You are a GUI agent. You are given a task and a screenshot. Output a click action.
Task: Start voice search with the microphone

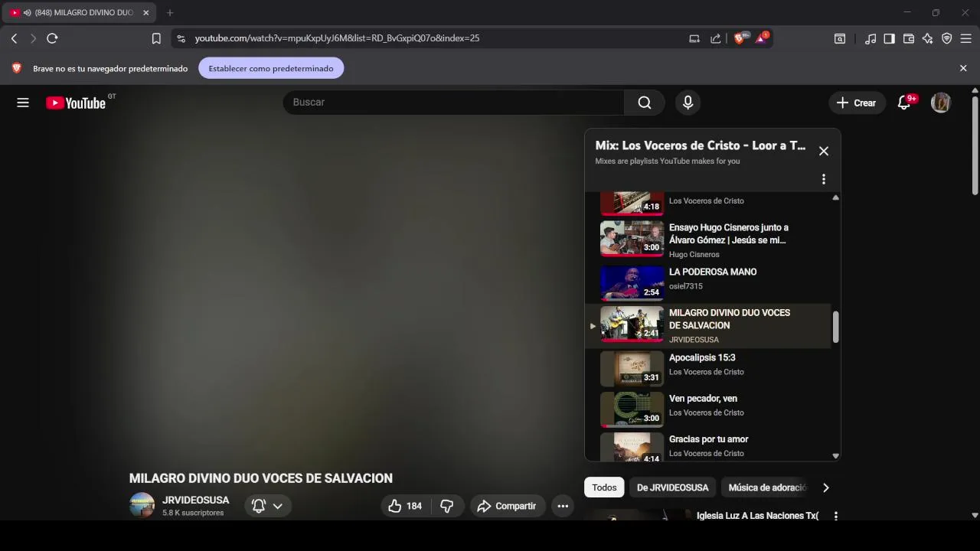(688, 103)
